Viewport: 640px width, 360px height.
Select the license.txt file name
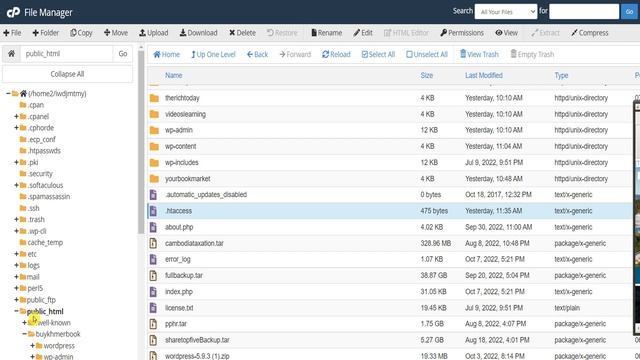tap(179, 308)
